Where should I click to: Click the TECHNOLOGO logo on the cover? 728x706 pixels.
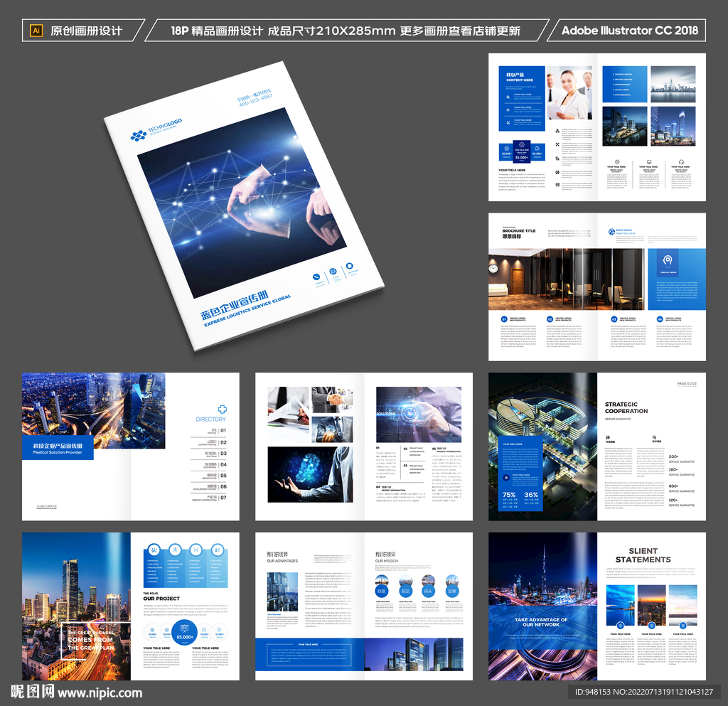[x=156, y=129]
